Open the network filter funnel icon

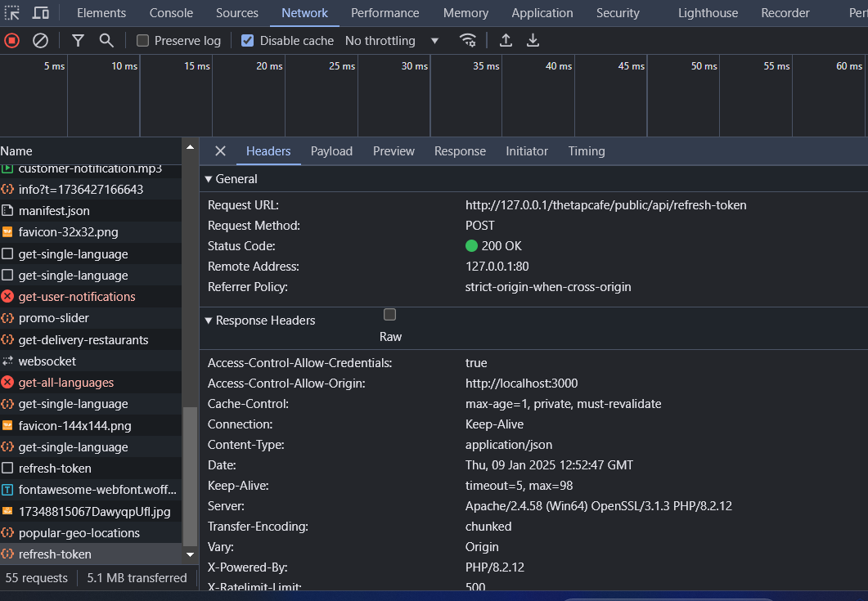[78, 41]
